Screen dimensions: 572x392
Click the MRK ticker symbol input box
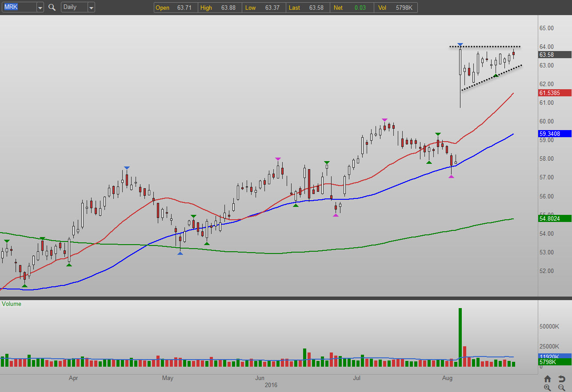click(19, 8)
